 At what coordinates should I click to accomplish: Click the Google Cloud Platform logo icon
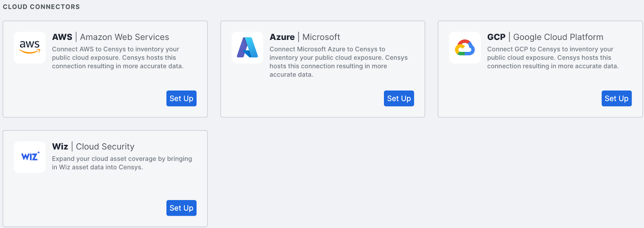pos(465,48)
